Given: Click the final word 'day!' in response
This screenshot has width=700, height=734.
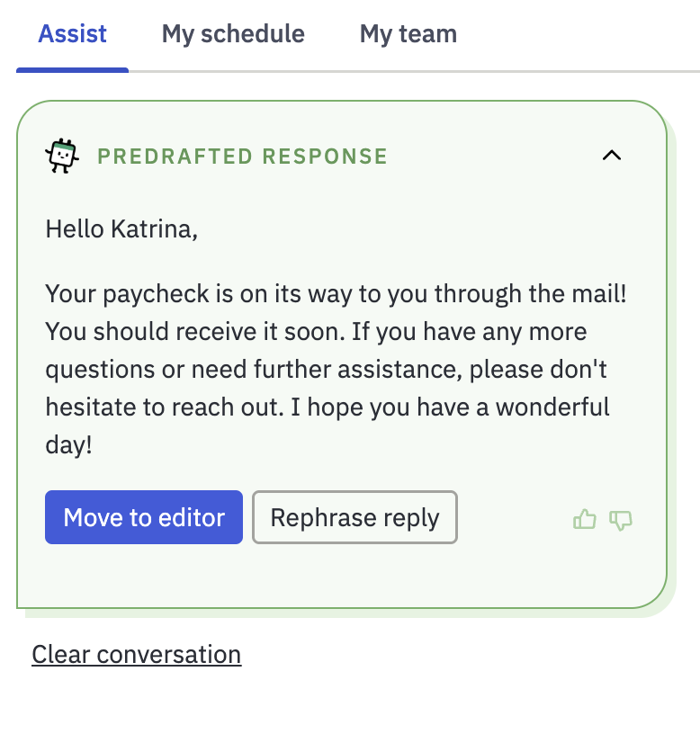Looking at the screenshot, I should [68, 444].
